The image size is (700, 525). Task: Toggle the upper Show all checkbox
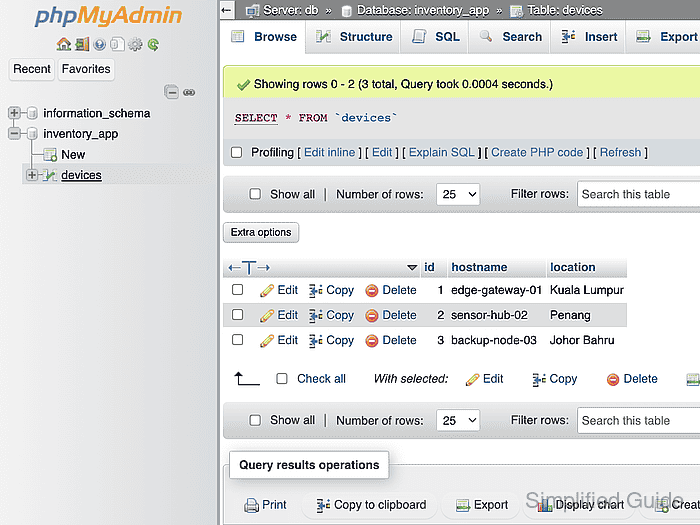click(255, 194)
